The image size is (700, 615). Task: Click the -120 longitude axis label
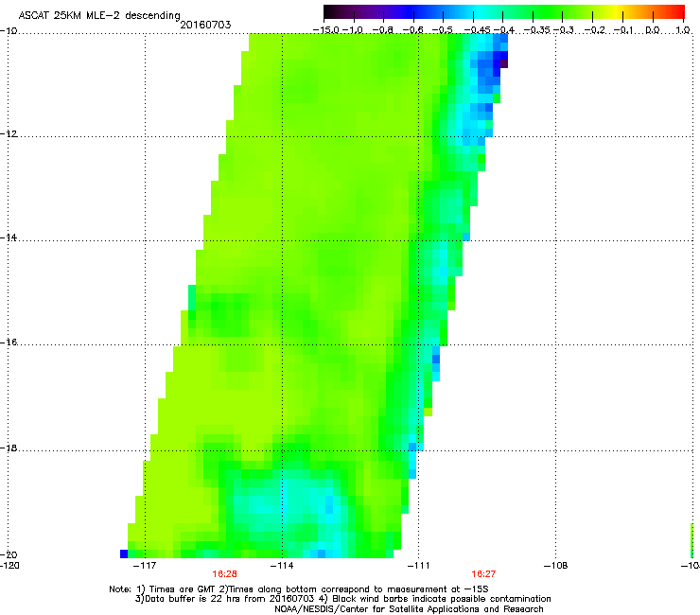pyautogui.click(x=9, y=566)
